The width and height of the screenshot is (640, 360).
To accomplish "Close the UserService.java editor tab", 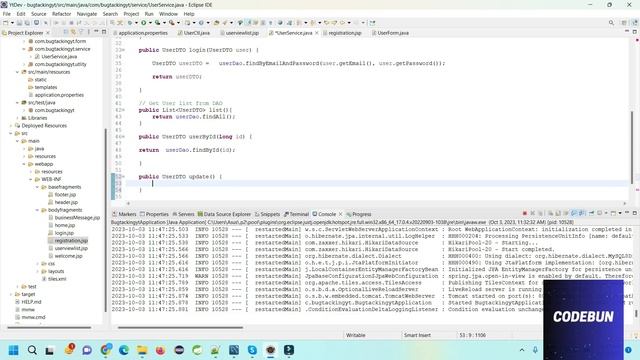I will (x=316, y=33).
